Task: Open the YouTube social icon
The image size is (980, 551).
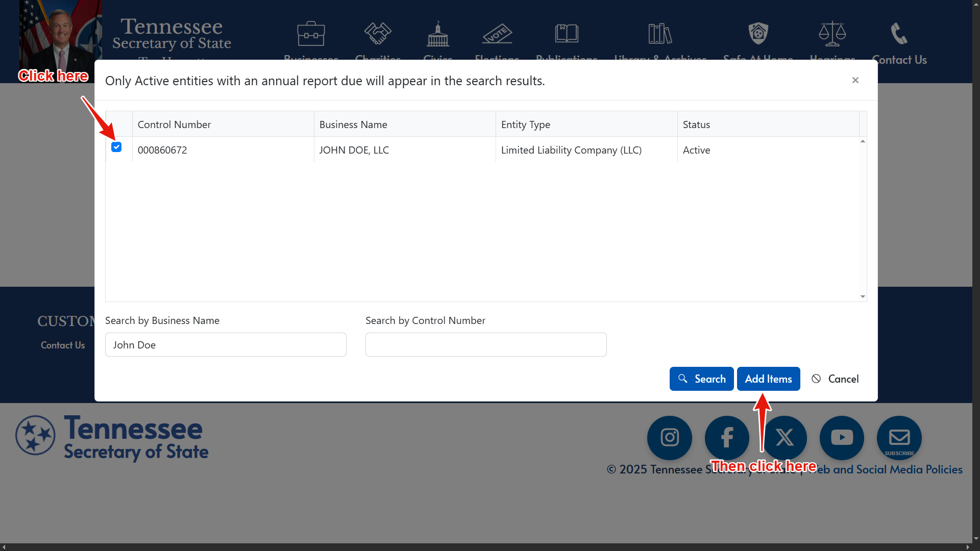Action: pos(842,438)
